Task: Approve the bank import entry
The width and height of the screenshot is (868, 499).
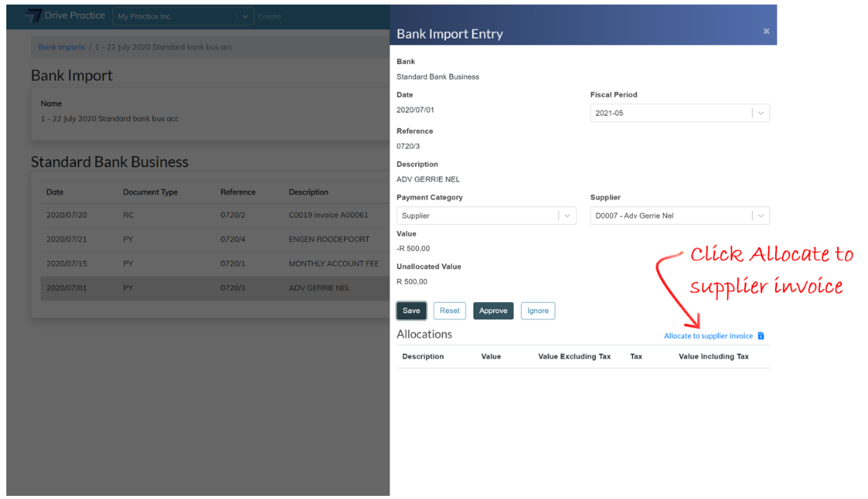Action: pyautogui.click(x=493, y=311)
